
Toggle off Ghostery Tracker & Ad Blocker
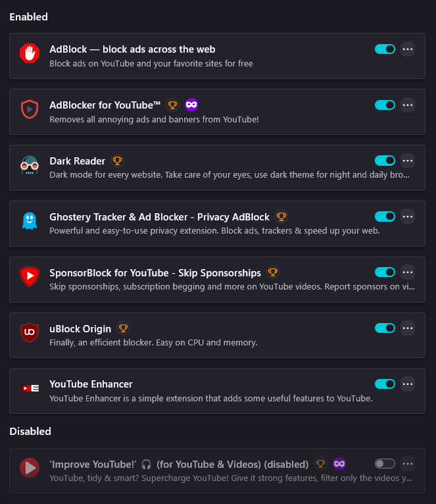385,216
